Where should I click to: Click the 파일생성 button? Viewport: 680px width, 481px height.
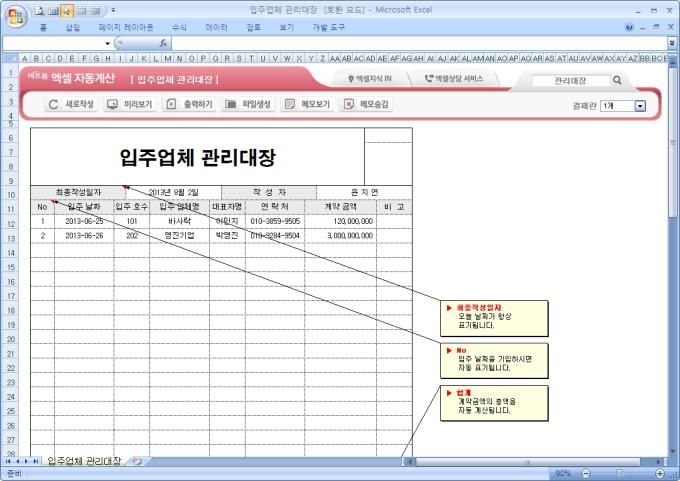(x=248, y=104)
